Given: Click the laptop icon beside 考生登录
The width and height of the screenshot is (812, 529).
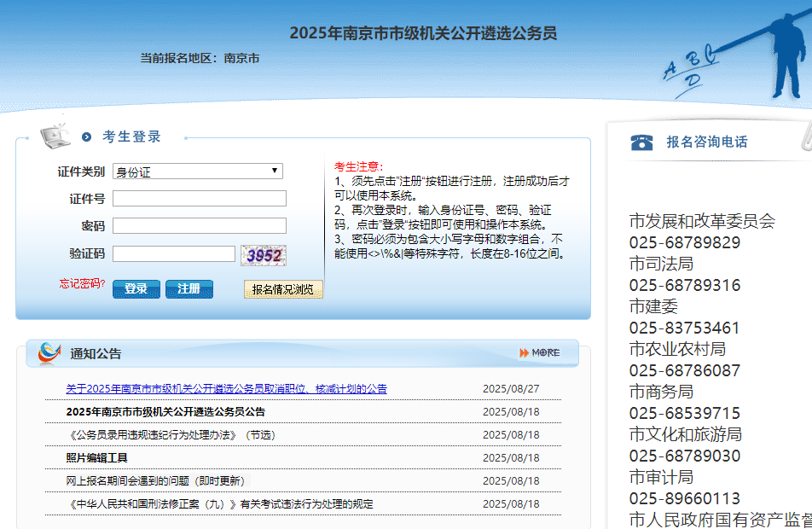Looking at the screenshot, I should pyautogui.click(x=55, y=135).
